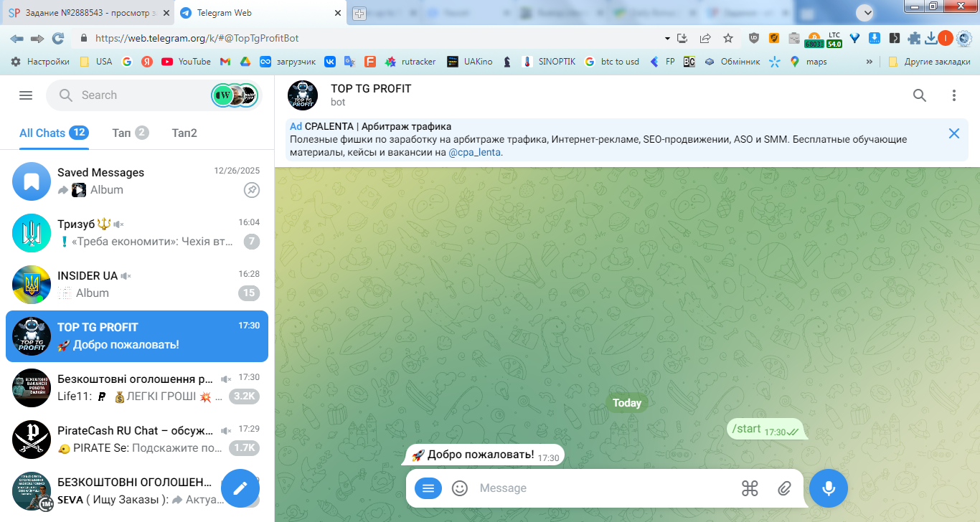The height and width of the screenshot is (522, 980).
Task: Click the TOP TG PROFIT bot header avatar
Action: [x=303, y=95]
